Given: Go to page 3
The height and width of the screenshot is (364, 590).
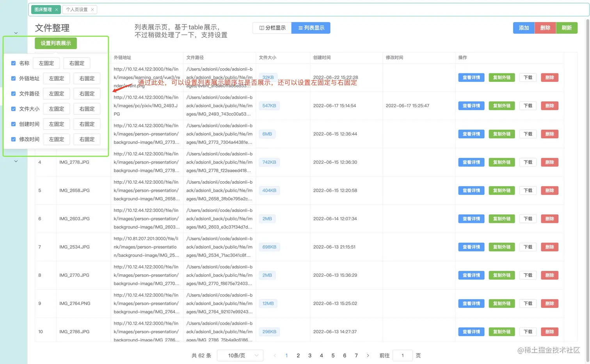Looking at the screenshot, I should (x=310, y=355).
